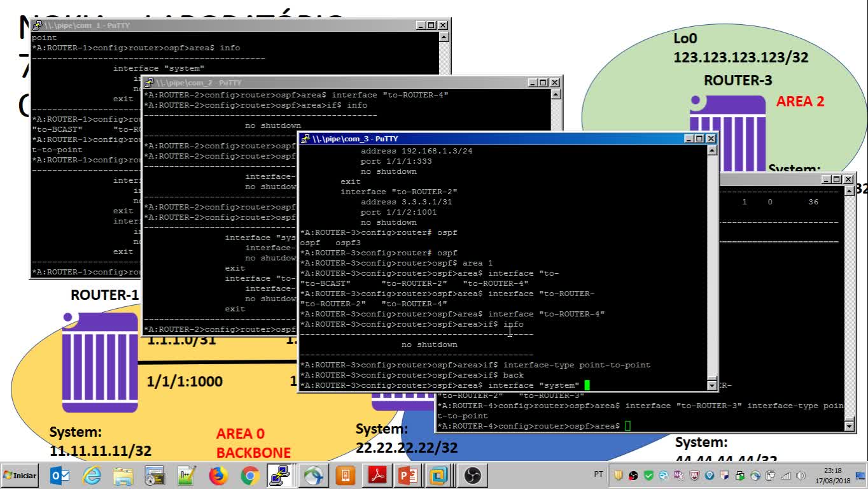Open the yellow shield tray icon
The height and width of the screenshot is (489, 868).
pos(618,475)
